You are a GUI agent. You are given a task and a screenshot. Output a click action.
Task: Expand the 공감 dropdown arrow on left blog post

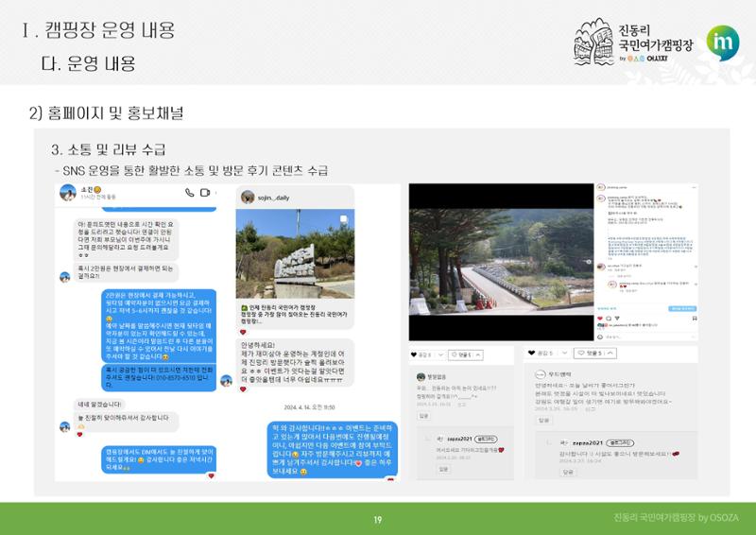pos(439,354)
